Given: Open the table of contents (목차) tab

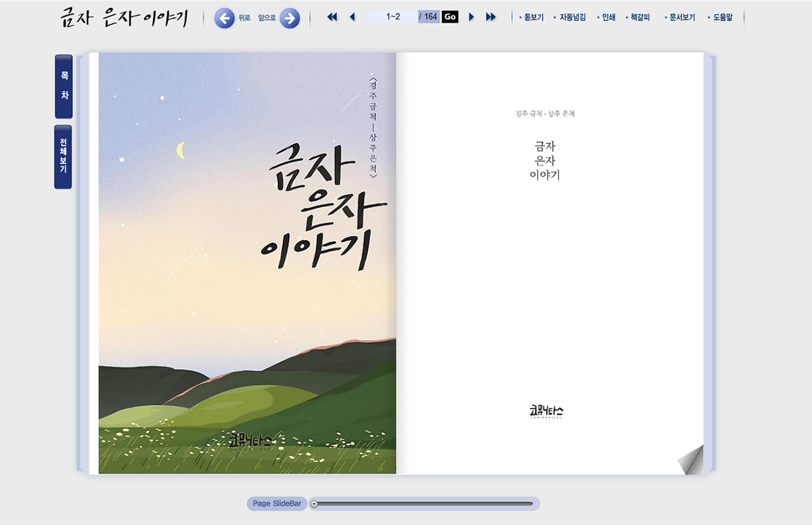Looking at the screenshot, I should pyautogui.click(x=64, y=87).
